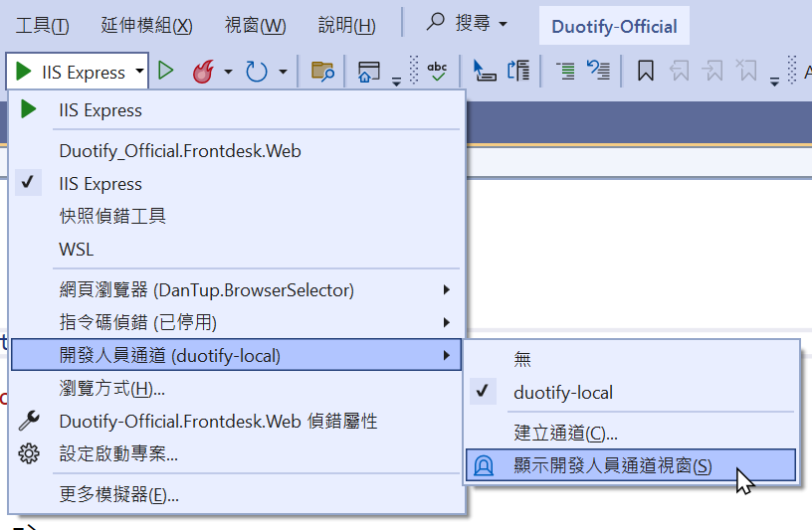Expand the Hot Reload options dropdown arrow

tap(228, 72)
